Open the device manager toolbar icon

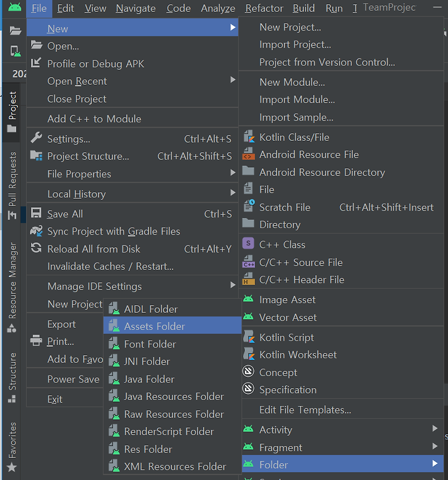(x=16, y=51)
